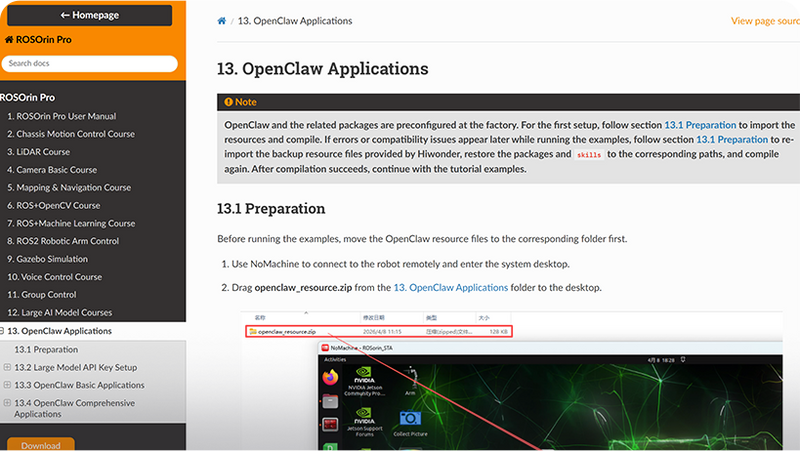Click the orange Download button
800x451 pixels.
click(x=41, y=445)
